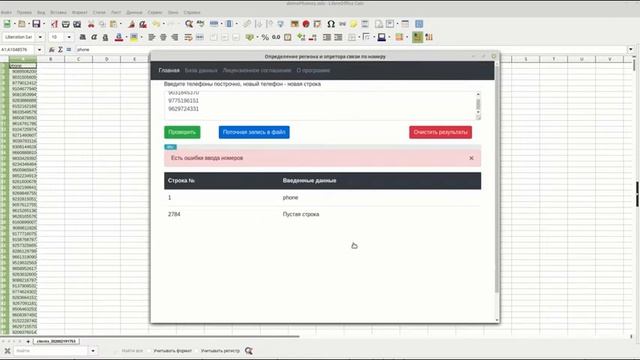Click the Find and Replace magnifier icon in toolbar

coord(189,24)
